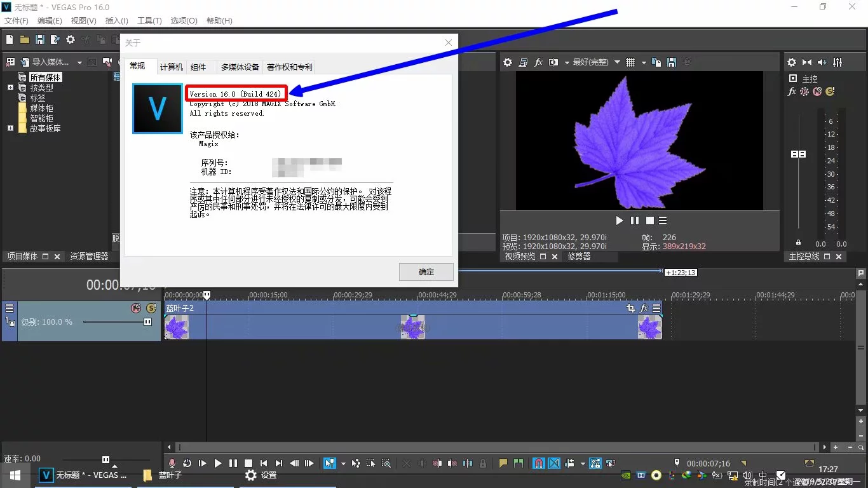Open mixing console faders icon
The image size is (868, 488).
[837, 62]
